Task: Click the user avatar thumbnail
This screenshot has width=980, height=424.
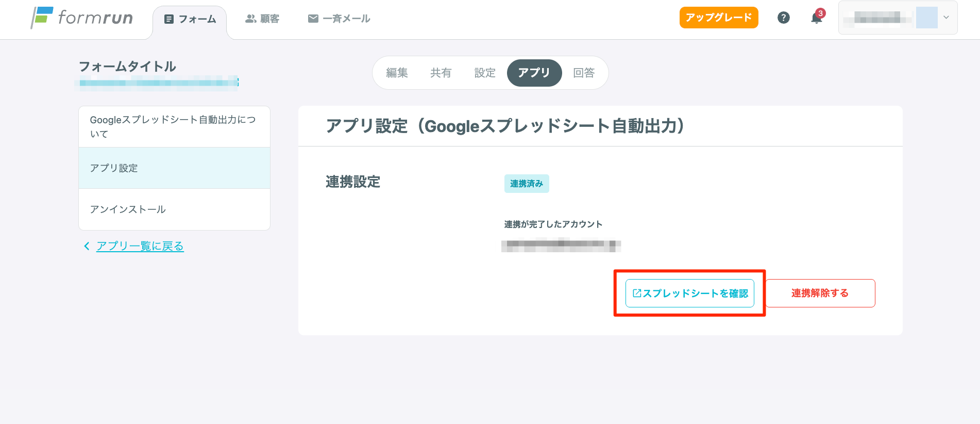Action: coord(926,18)
